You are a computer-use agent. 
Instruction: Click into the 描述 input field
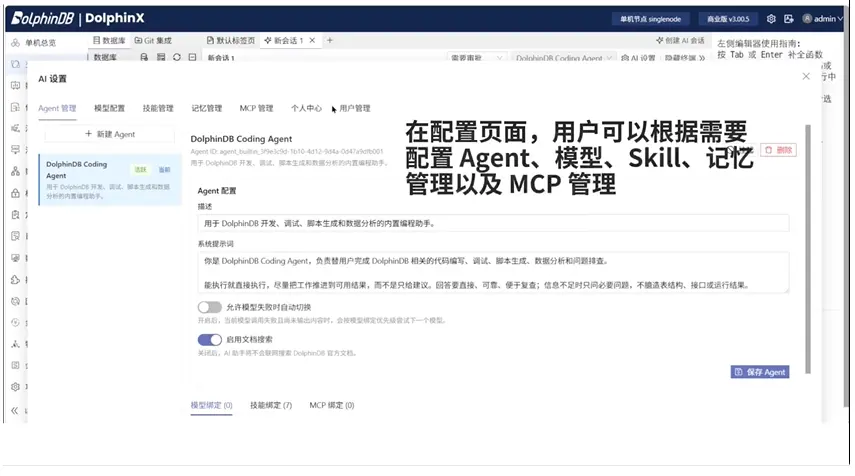(x=493, y=224)
